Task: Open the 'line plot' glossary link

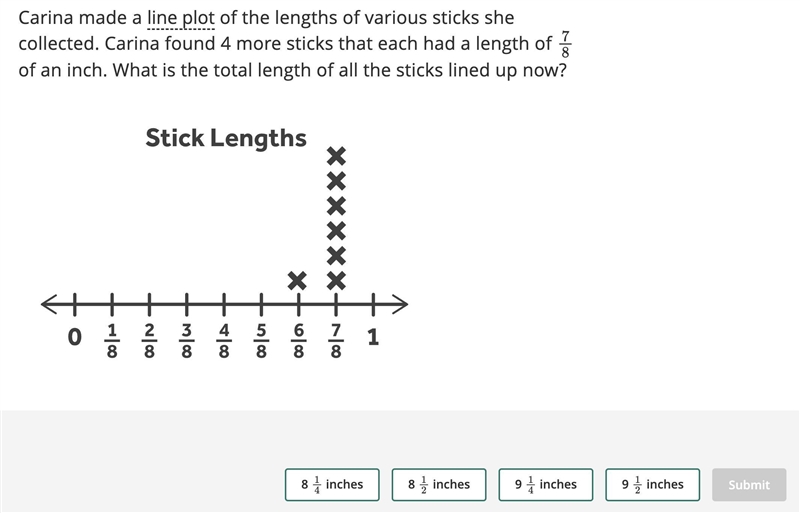Action: click(181, 18)
